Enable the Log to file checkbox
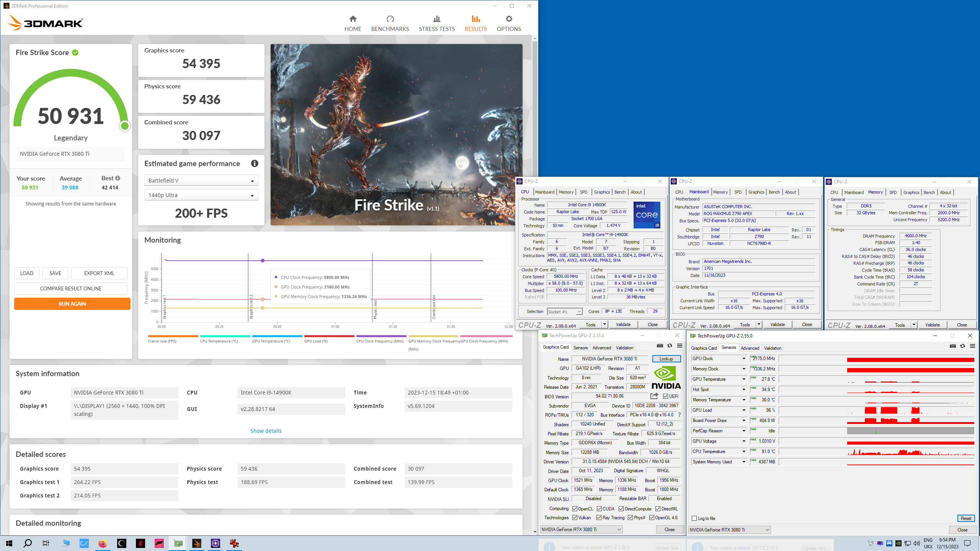The width and height of the screenshot is (980, 551). click(694, 518)
